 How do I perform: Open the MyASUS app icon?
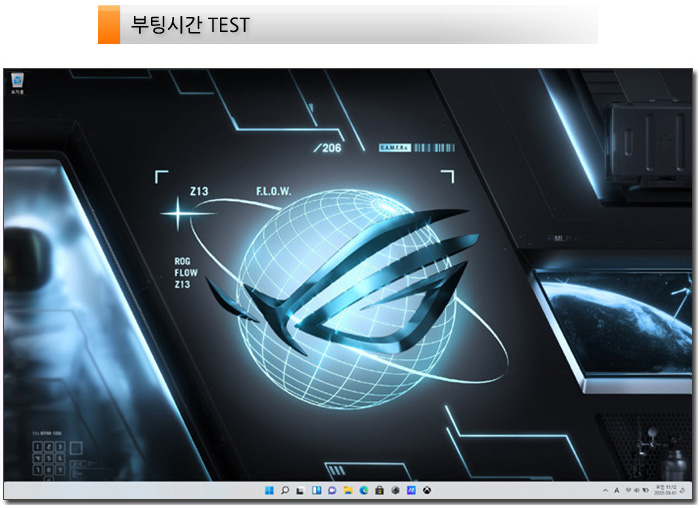[x=411, y=491]
